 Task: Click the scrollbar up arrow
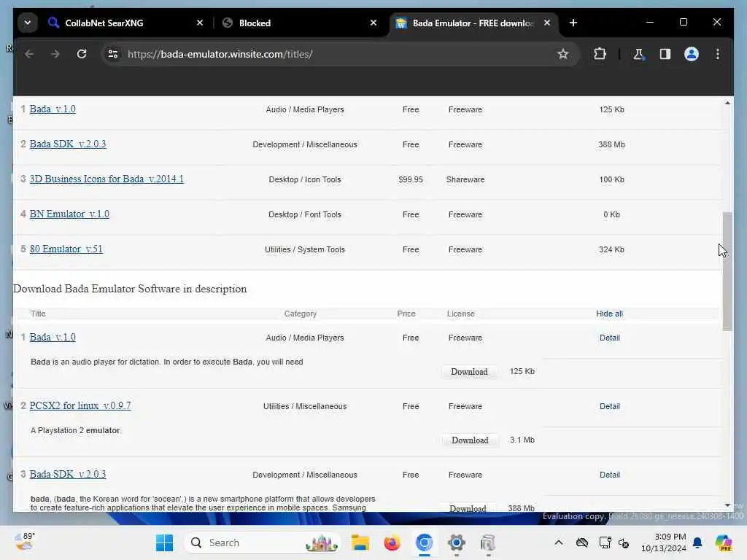point(727,103)
